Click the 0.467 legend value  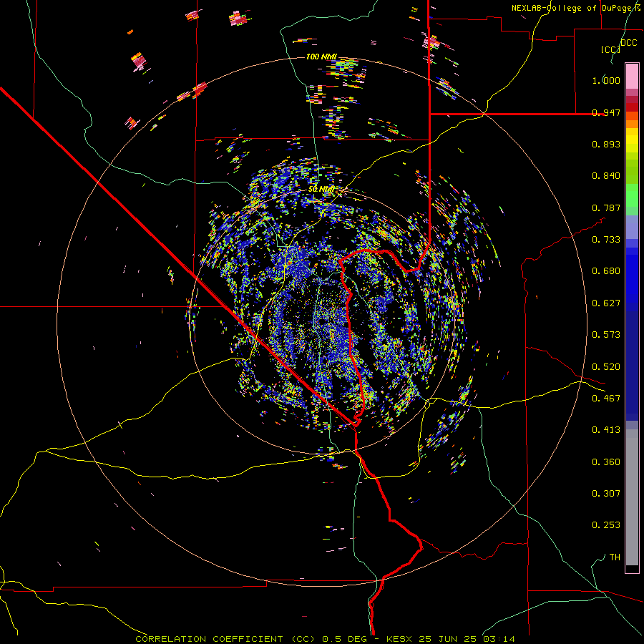[x=606, y=398]
